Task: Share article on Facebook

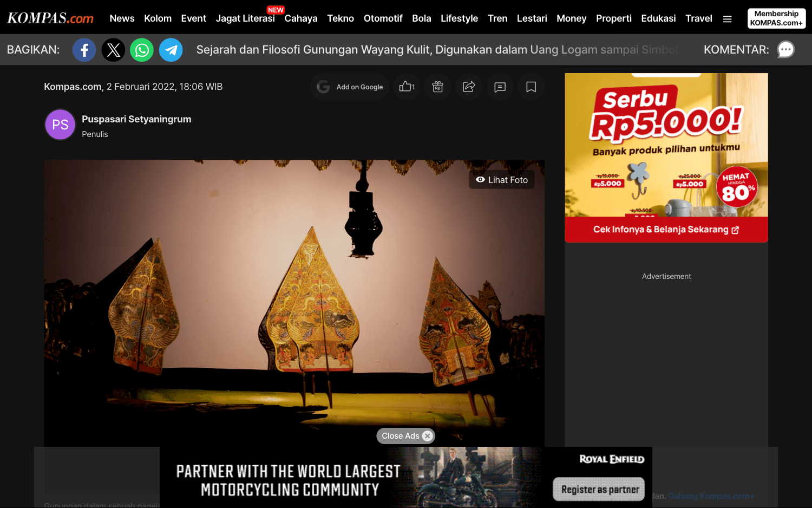Action: tap(84, 50)
